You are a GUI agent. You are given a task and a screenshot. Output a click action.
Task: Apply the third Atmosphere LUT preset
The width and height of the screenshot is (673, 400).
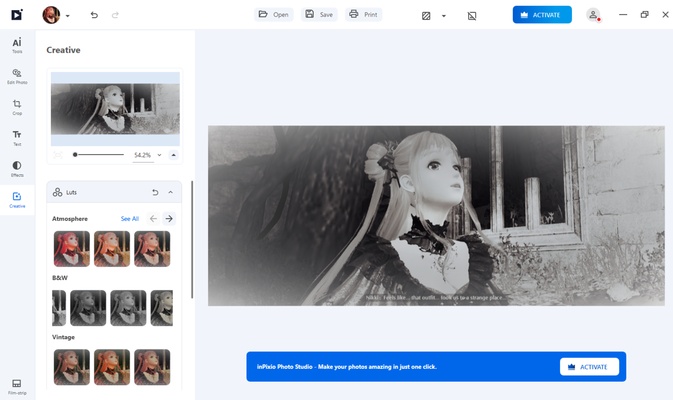coord(152,248)
